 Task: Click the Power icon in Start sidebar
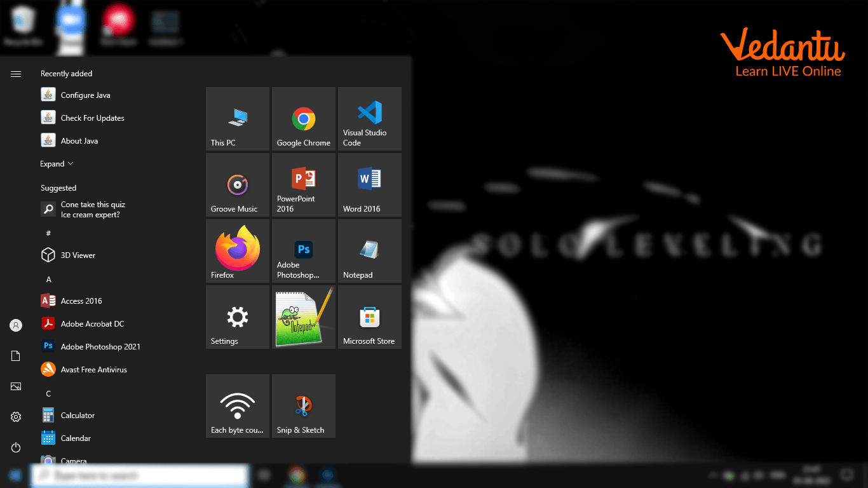pyautogui.click(x=16, y=447)
